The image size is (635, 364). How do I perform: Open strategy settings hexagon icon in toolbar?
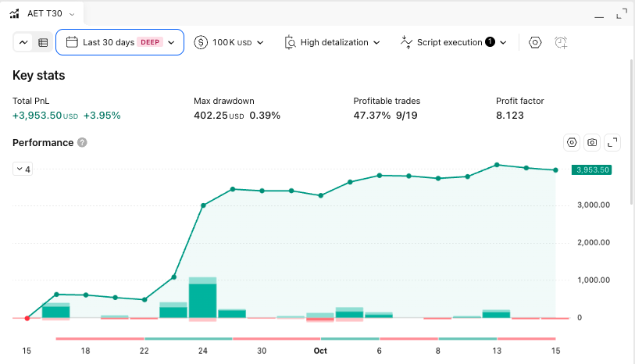[x=535, y=42]
